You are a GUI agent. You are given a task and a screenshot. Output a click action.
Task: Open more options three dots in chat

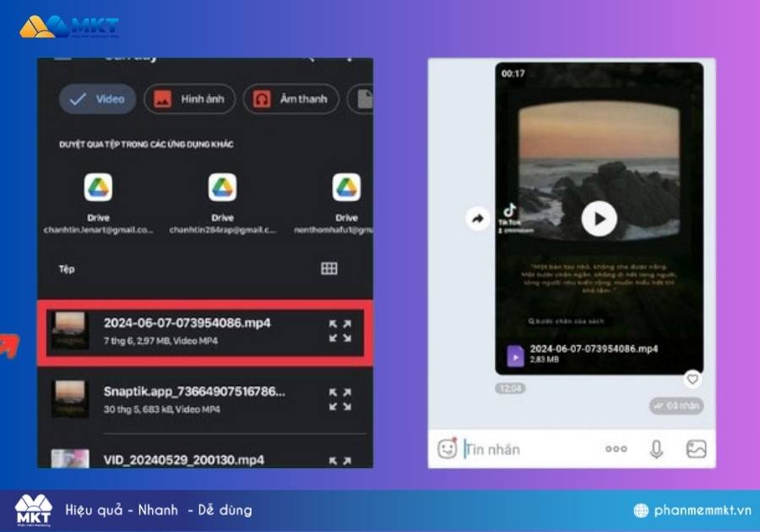coord(616,449)
